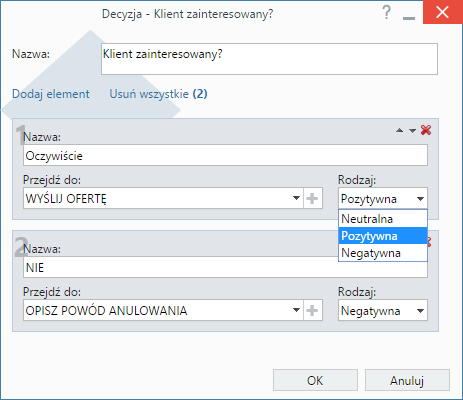Cancel with the Anuluj button

pos(407,380)
